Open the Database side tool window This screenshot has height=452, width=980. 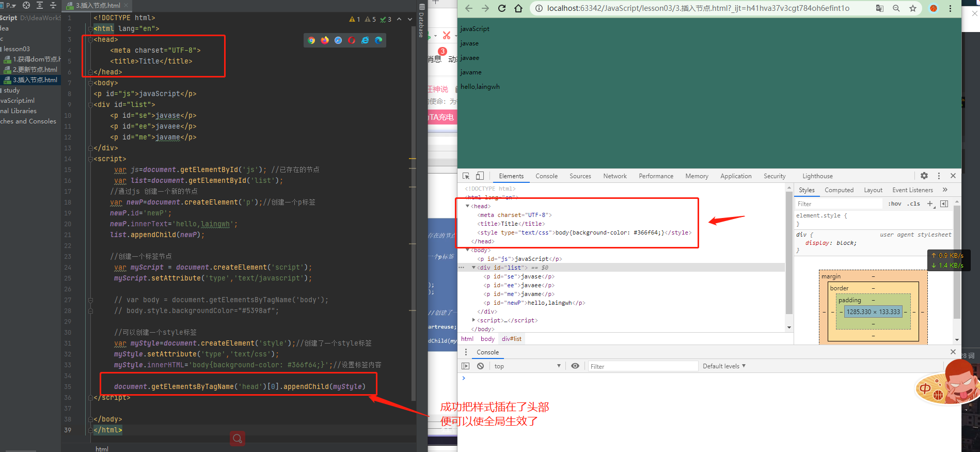click(x=421, y=21)
